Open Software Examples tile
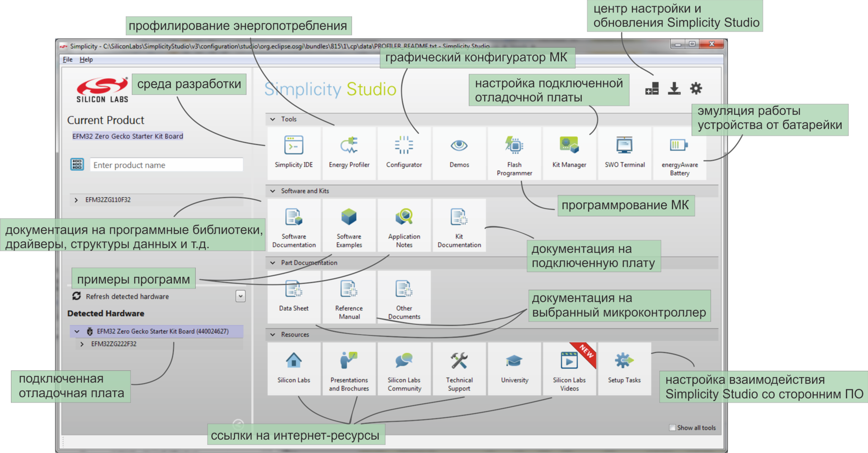The width and height of the screenshot is (868, 453). [349, 225]
